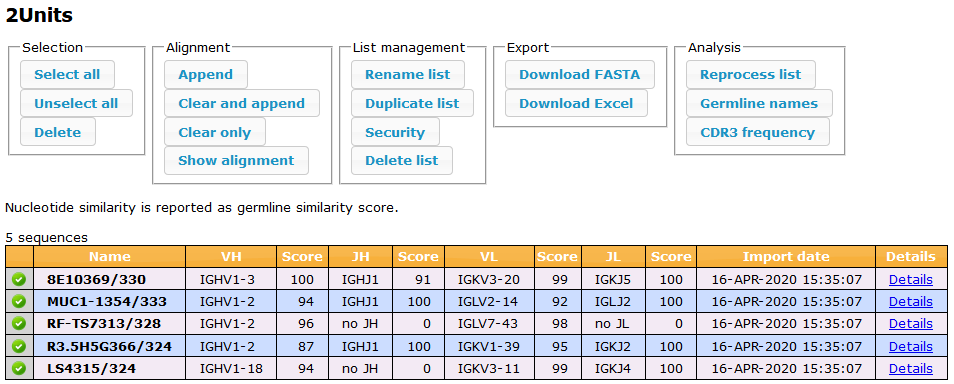Open the Details link for MUC1-1354/333
The height and width of the screenshot is (384, 954).
coord(911,302)
